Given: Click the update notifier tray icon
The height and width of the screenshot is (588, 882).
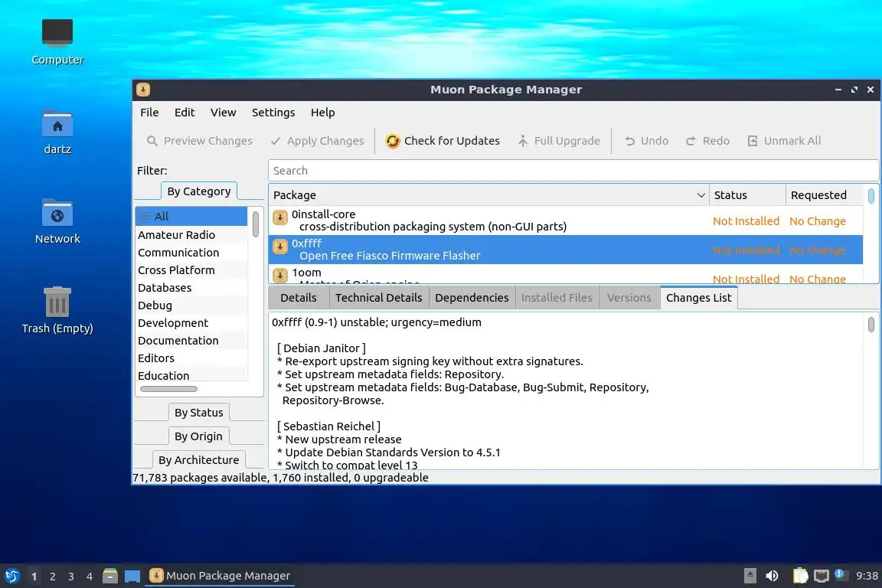Looking at the screenshot, I should pyautogui.click(x=839, y=574).
